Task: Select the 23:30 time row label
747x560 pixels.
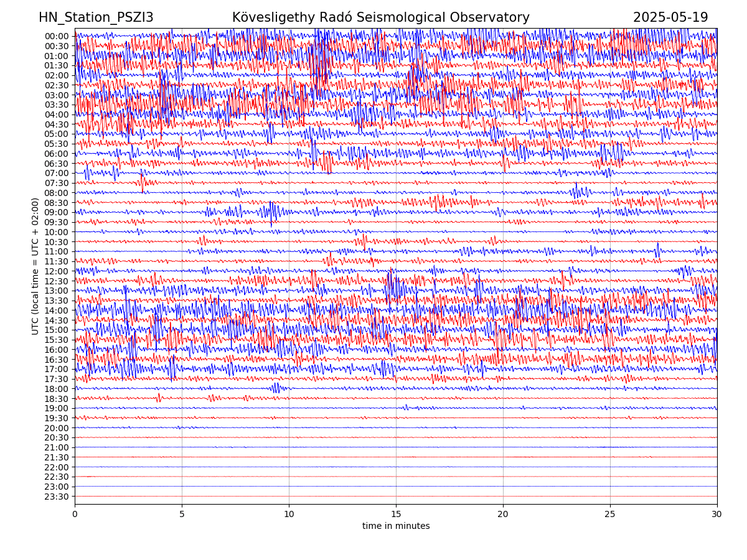Action: point(56,497)
